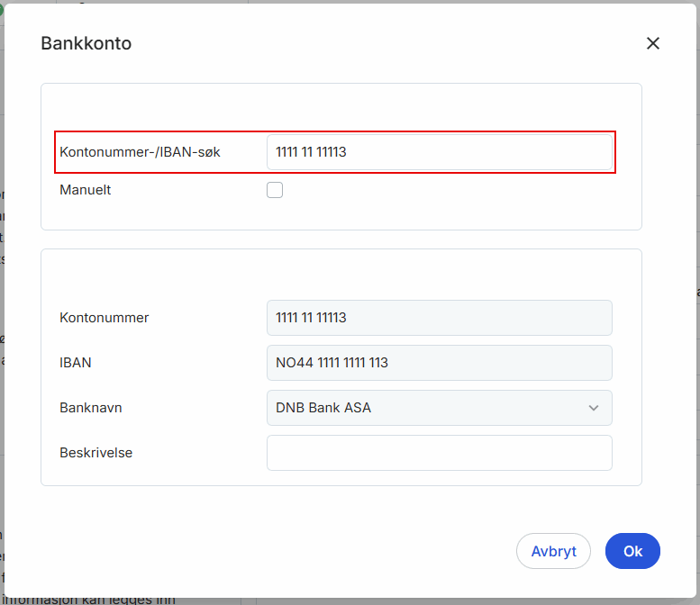Open the Banknavn dropdown
The height and width of the screenshot is (605, 700).
[x=440, y=408]
